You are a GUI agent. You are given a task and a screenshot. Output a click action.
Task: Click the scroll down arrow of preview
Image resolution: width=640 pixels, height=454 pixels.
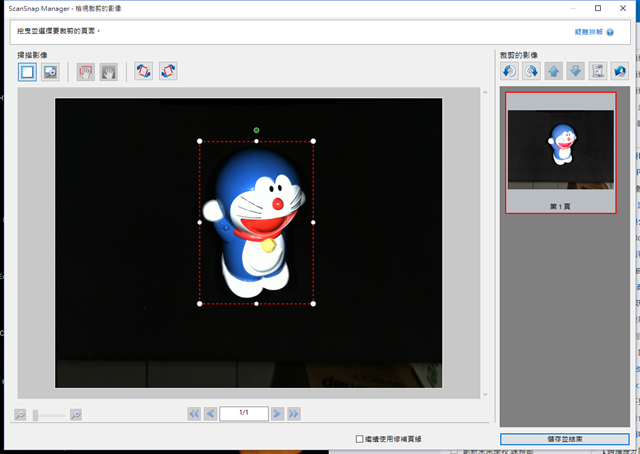pyautogui.click(x=485, y=394)
